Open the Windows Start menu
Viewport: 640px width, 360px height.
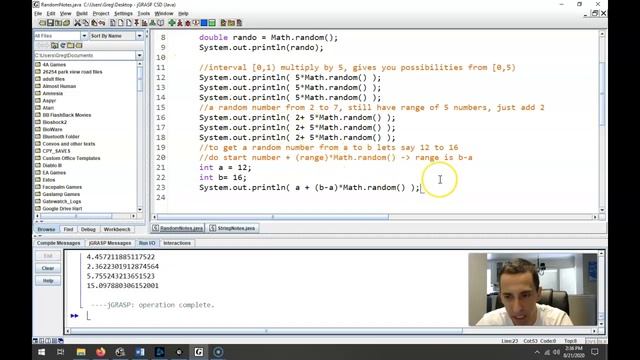point(42,351)
